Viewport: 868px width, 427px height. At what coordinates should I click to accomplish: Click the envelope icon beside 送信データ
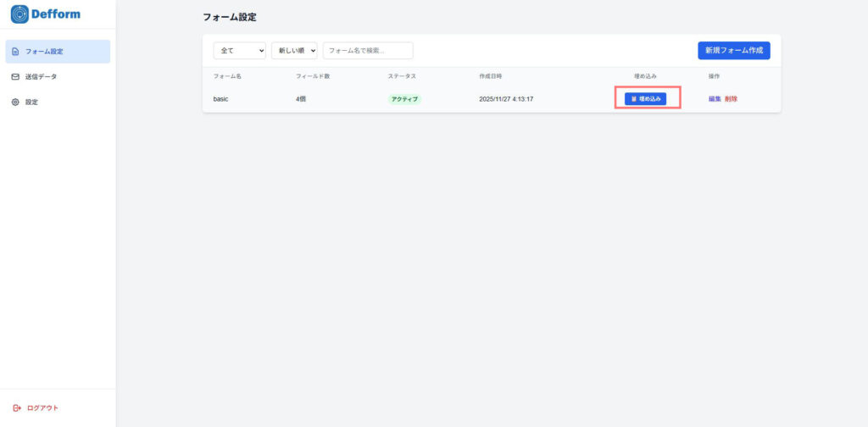coord(15,77)
